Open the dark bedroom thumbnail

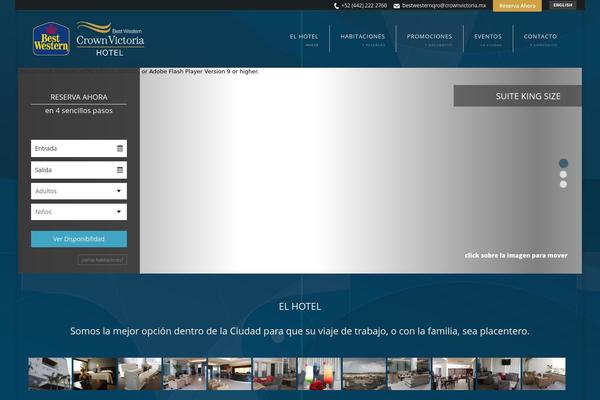pos(95,374)
